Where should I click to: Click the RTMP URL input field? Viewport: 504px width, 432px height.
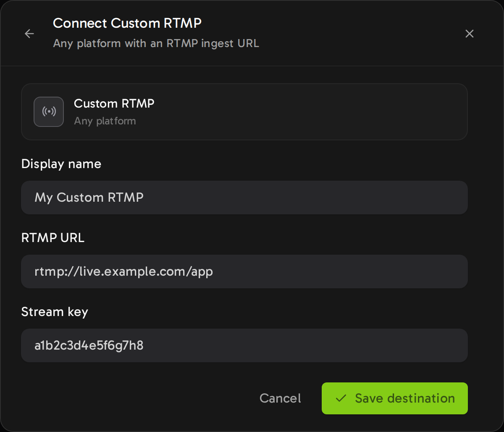coord(244,271)
